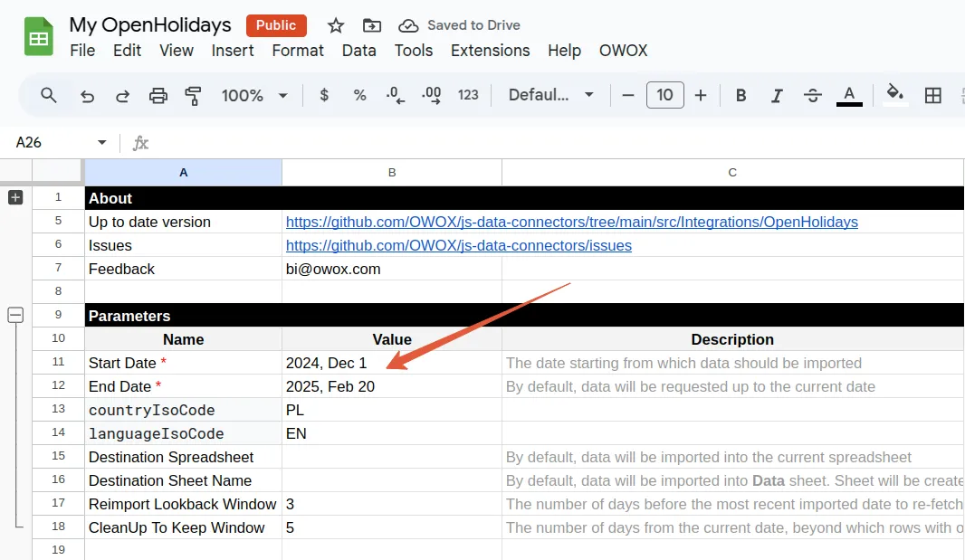
Task: Open the Edit menu
Action: pos(127,51)
